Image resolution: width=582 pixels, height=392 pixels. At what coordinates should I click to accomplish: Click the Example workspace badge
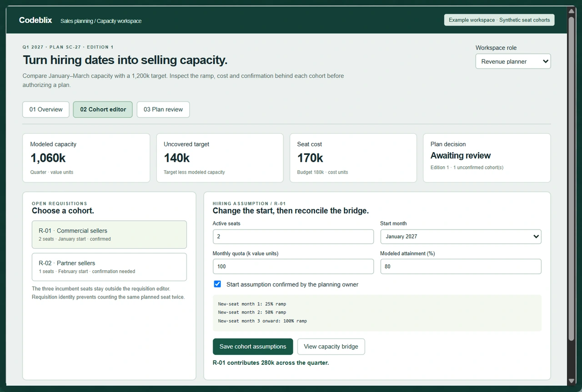tap(499, 20)
